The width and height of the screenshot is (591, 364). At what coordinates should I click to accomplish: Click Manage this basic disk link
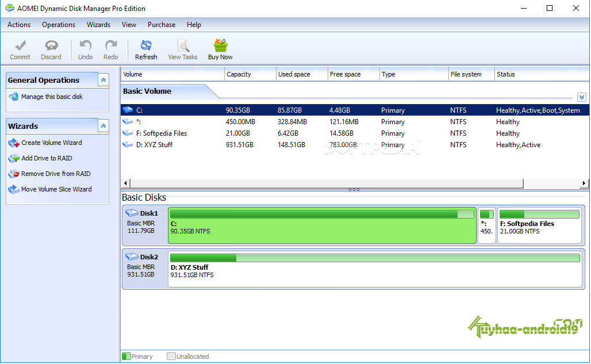point(52,97)
